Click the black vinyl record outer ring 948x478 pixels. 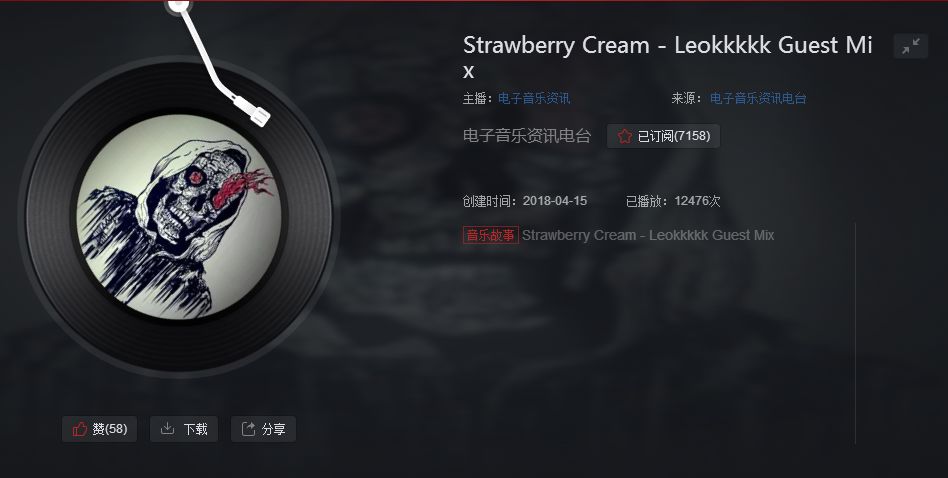pos(48,216)
